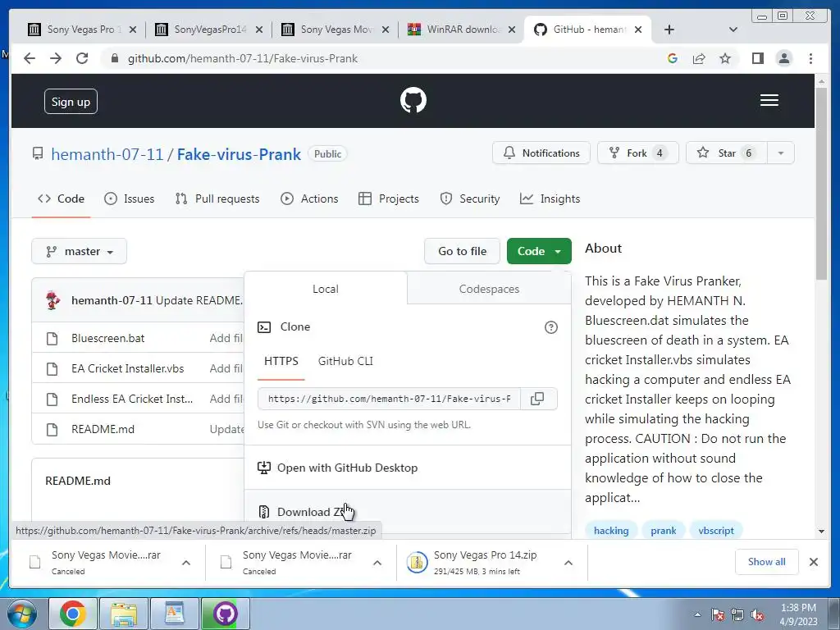Choose the GitHub CLI clone option
Image resolution: width=840 pixels, height=630 pixels.
point(345,361)
